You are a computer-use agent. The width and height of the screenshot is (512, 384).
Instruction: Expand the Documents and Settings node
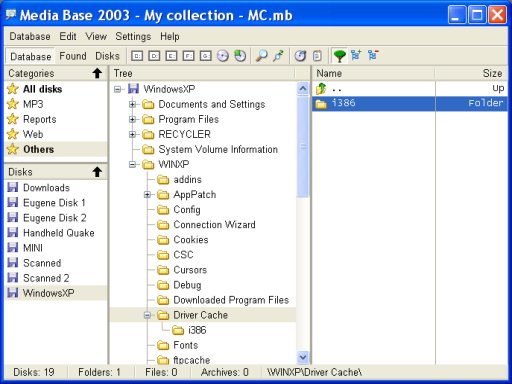(x=132, y=104)
